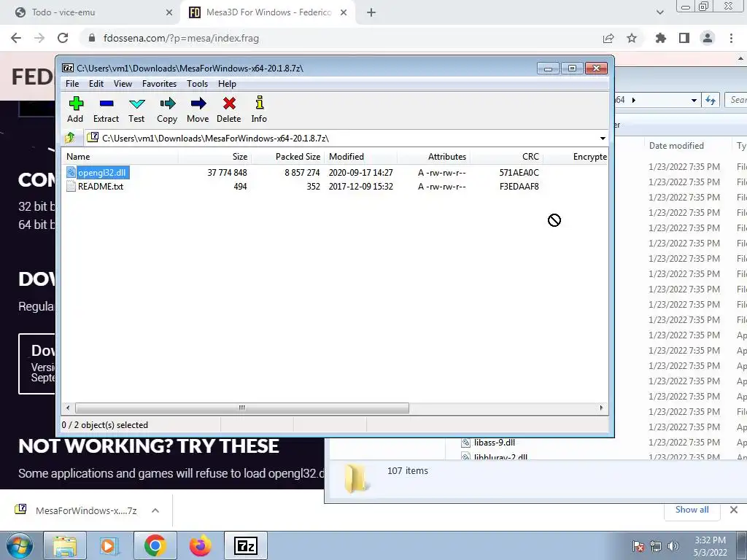Open a new Chrome tab

[x=371, y=12]
